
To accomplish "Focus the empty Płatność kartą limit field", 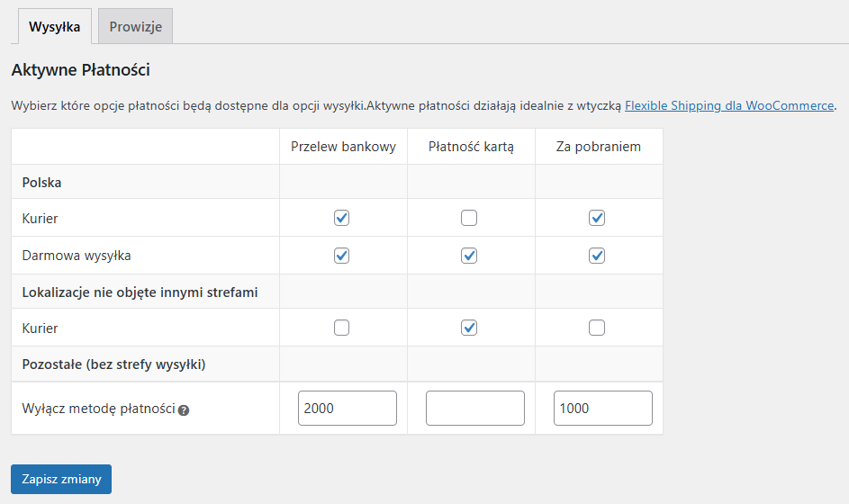I will coord(474,409).
